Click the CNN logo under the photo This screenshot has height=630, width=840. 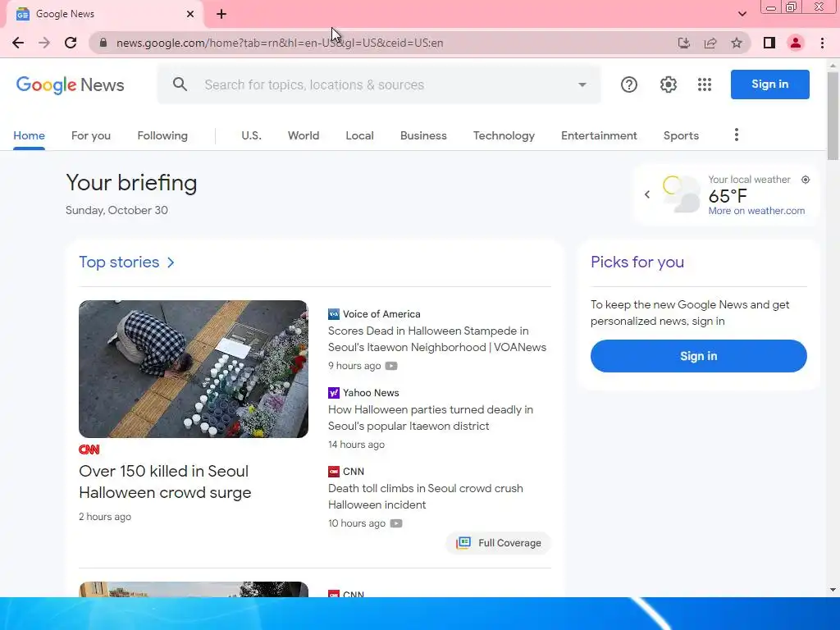point(89,450)
